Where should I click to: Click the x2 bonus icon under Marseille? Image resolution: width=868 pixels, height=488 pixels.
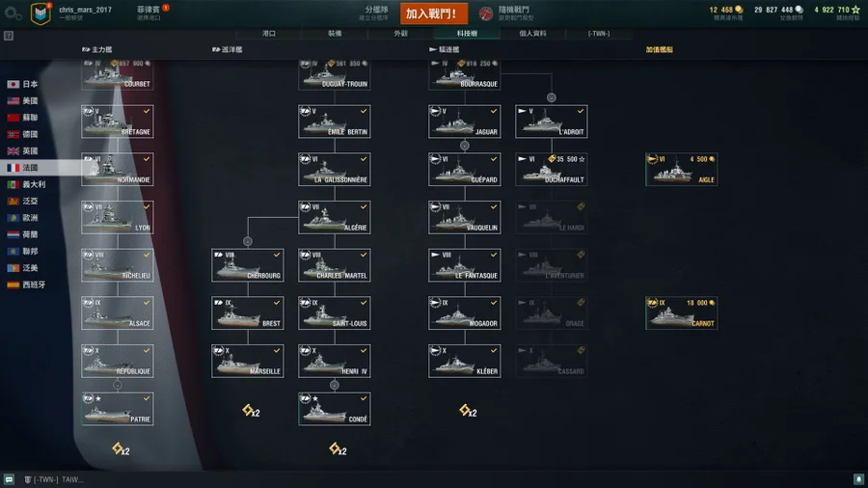(251, 411)
